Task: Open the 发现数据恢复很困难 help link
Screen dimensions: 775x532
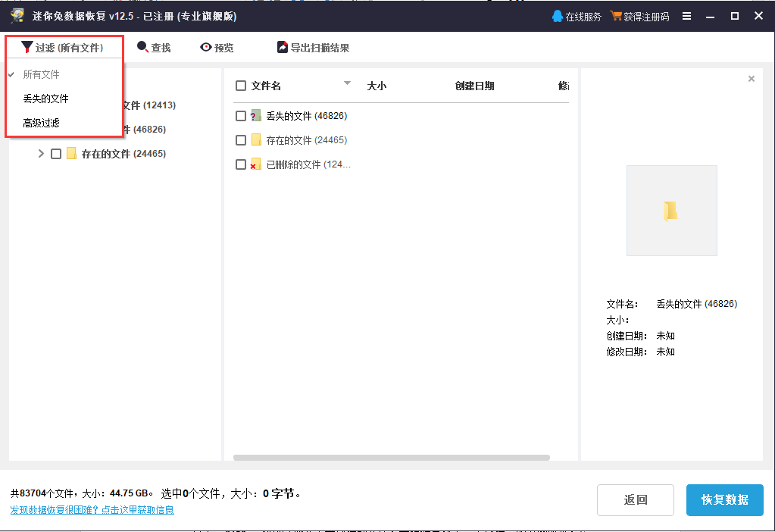Action: tap(92, 510)
